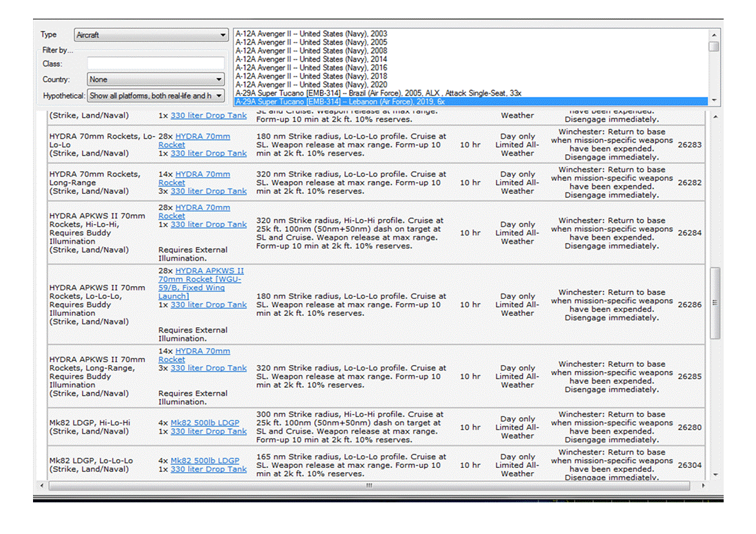Click the platform list scrollbar thumb
This screenshot has width=756, height=534.
pos(714,46)
